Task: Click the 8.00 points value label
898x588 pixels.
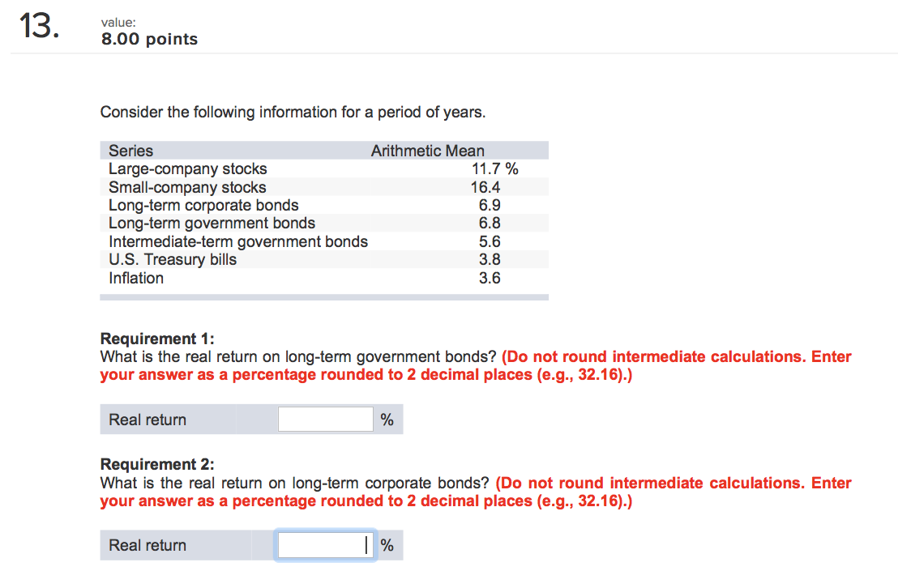Action: tap(148, 39)
